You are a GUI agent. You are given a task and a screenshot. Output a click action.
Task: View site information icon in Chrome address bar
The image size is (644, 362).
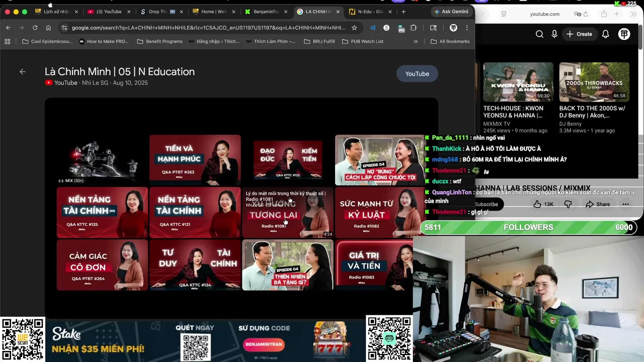pos(64,28)
